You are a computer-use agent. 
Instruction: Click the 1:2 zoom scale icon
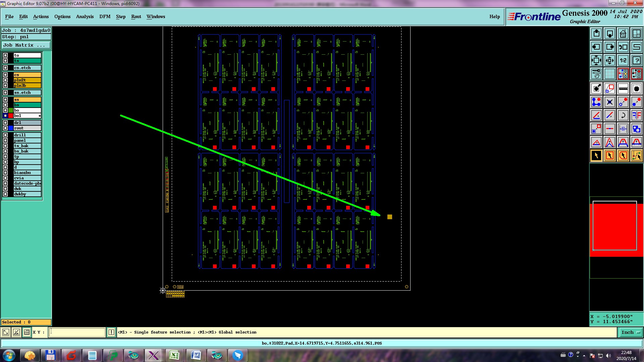click(x=623, y=60)
